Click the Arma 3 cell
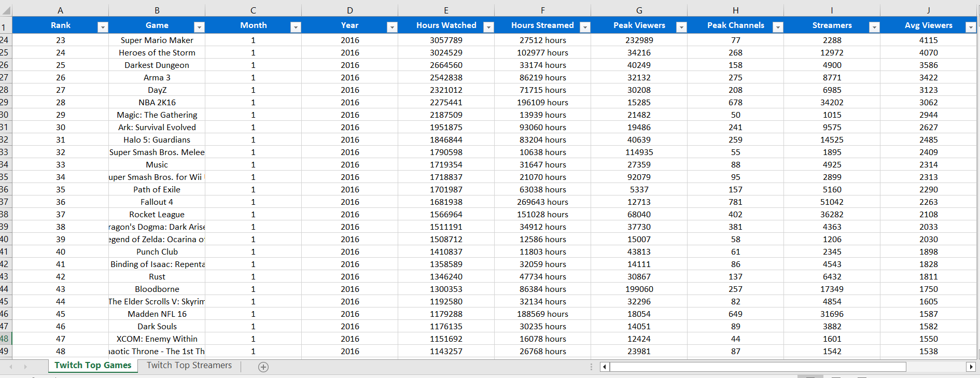Image resolution: width=980 pixels, height=378 pixels. click(157, 77)
